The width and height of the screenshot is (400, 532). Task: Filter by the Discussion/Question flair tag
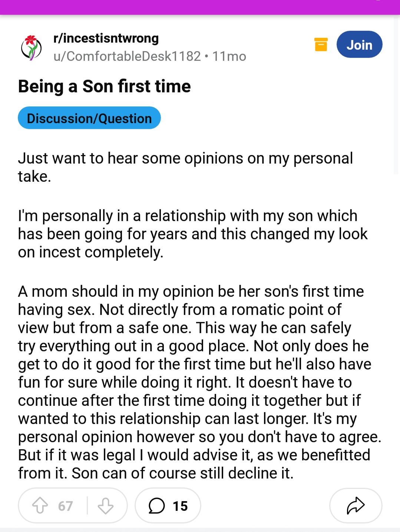(89, 118)
